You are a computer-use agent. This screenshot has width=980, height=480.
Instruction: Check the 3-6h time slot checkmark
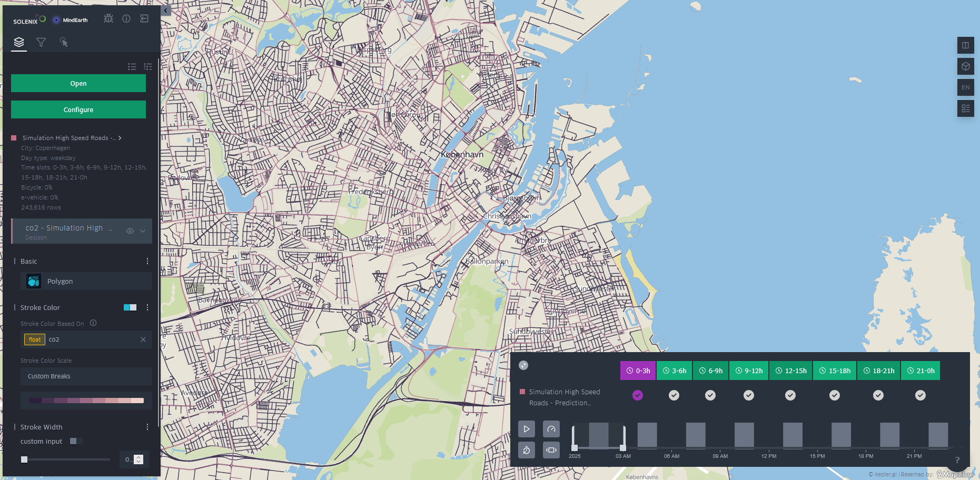[674, 395]
